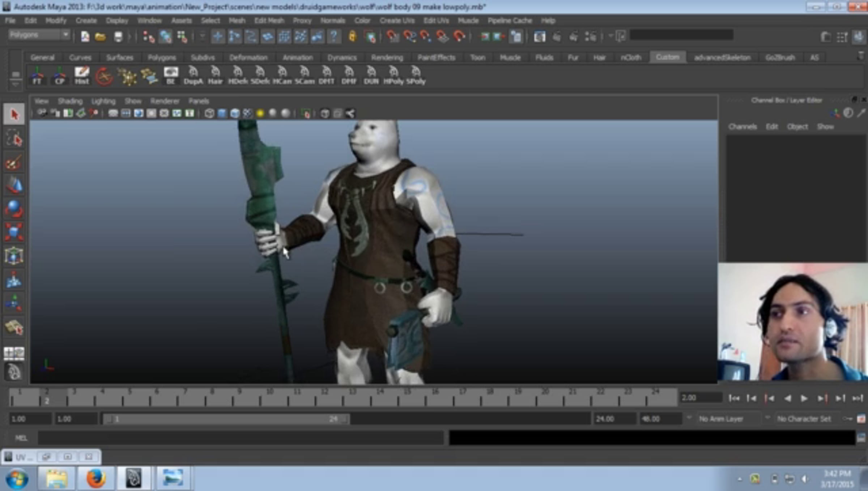Choose the Scale tool cube icon
Viewport: 868px width, 491px height.
(14, 232)
